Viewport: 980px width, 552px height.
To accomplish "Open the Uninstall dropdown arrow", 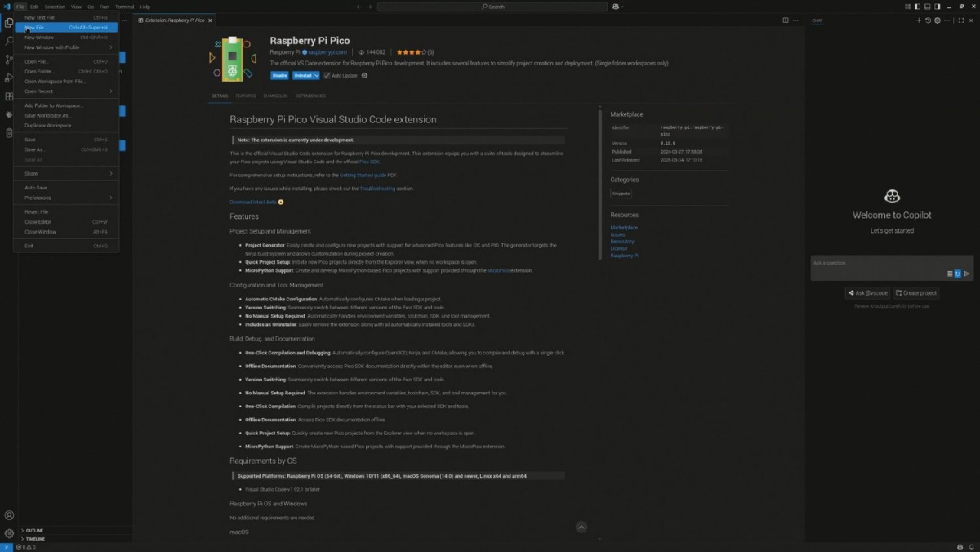I will [317, 76].
